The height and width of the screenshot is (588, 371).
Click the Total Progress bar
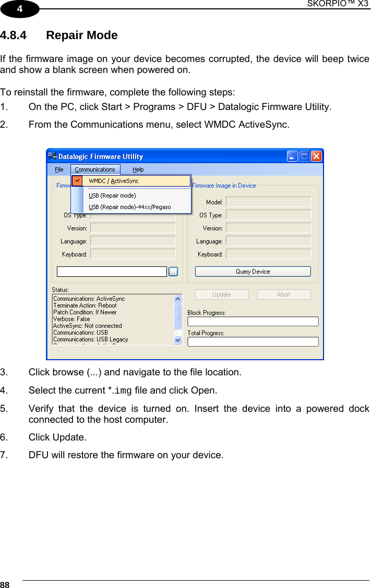(253, 341)
